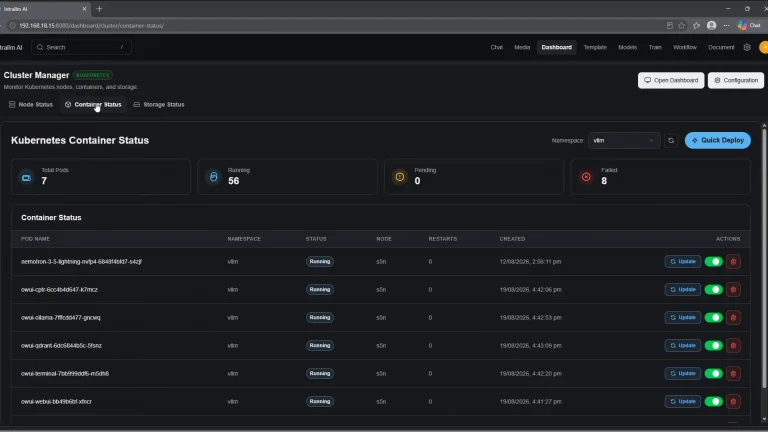The height and width of the screenshot is (432, 768).
Task: Click the Open Dashboard button
Action: coord(671,80)
